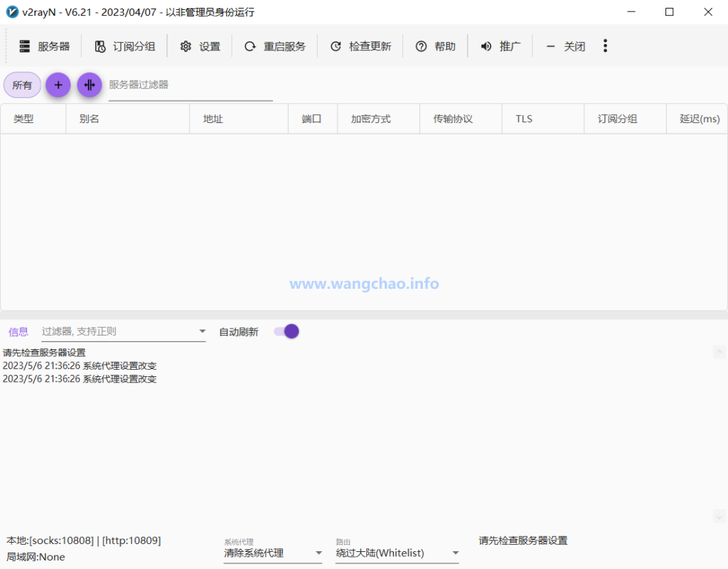Screen dimensions: 728x569
Task: Open the three-dot overflow menu
Action: click(605, 46)
